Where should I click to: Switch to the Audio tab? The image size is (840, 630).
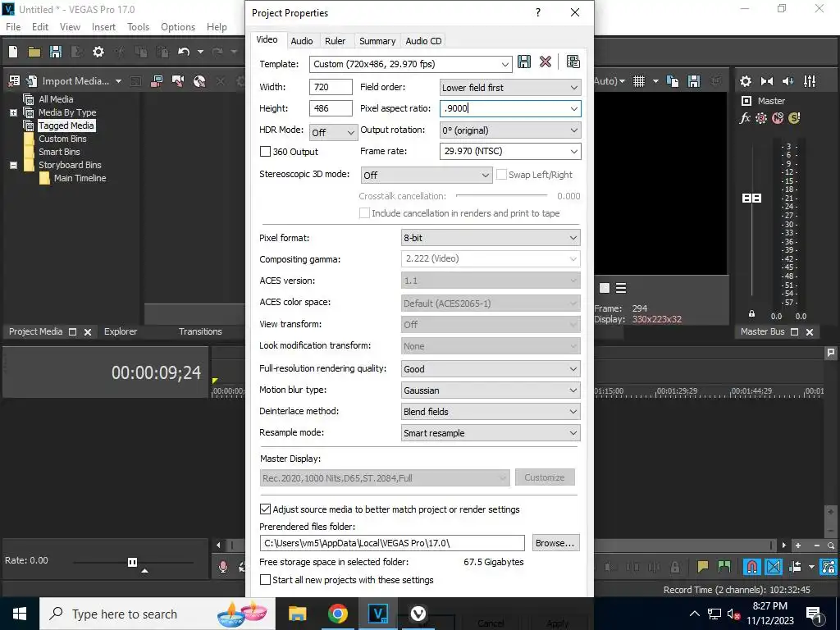tap(302, 41)
